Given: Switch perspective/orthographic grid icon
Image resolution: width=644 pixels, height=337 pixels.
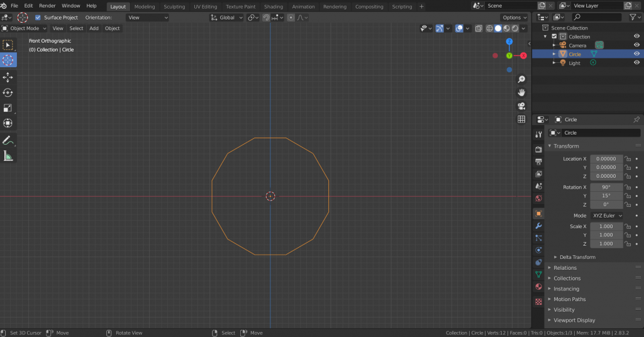Looking at the screenshot, I should [521, 119].
